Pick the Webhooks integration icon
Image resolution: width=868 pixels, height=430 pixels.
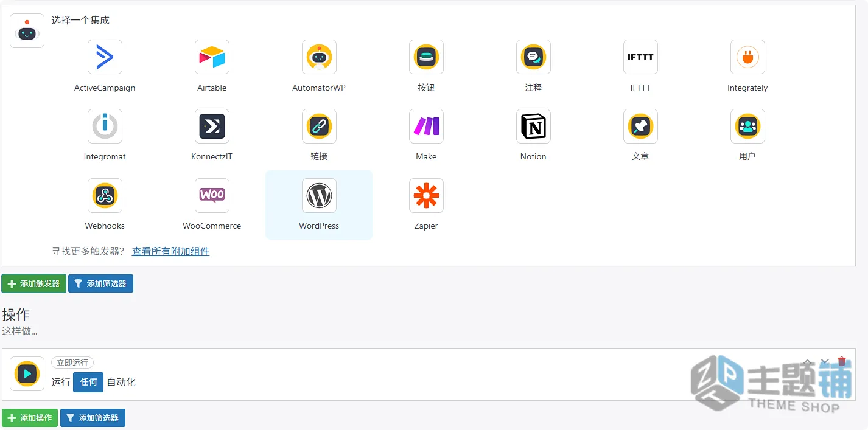coord(105,195)
